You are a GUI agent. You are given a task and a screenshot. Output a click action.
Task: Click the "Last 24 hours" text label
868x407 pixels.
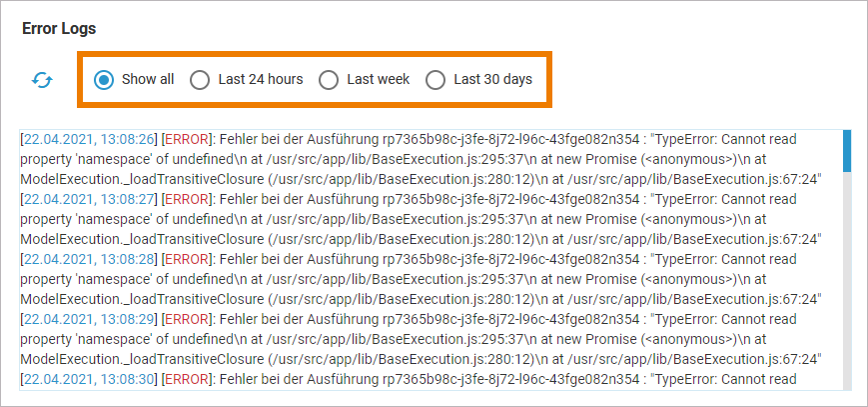(261, 80)
